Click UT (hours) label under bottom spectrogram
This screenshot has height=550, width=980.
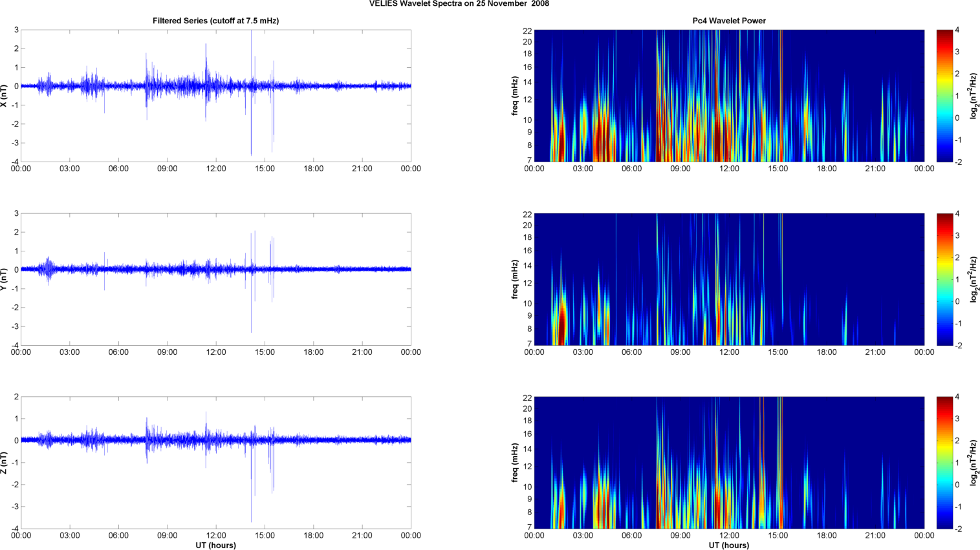click(x=729, y=545)
